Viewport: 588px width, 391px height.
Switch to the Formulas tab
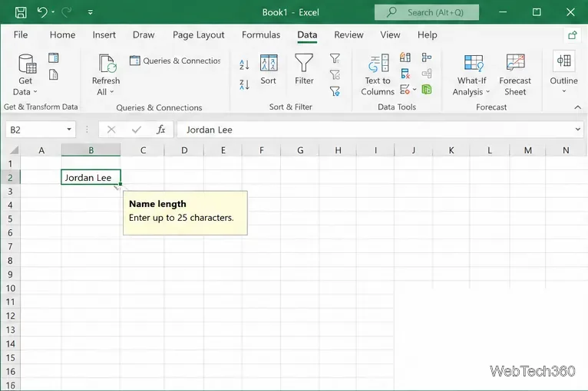coord(261,34)
